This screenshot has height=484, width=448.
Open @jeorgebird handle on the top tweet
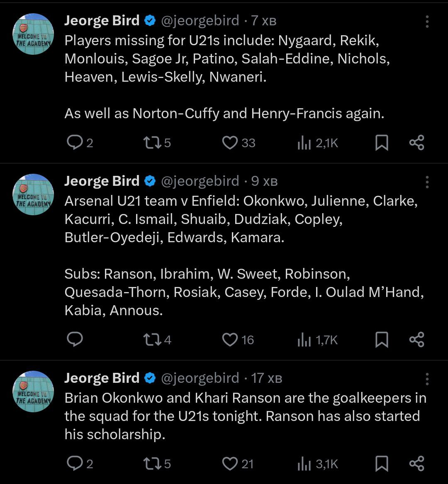(x=200, y=20)
